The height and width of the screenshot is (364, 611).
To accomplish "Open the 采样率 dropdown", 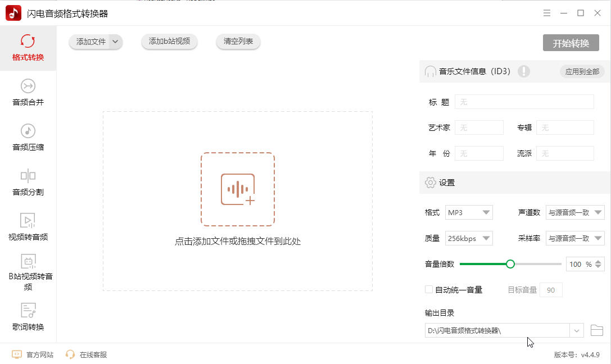I will [x=575, y=238].
